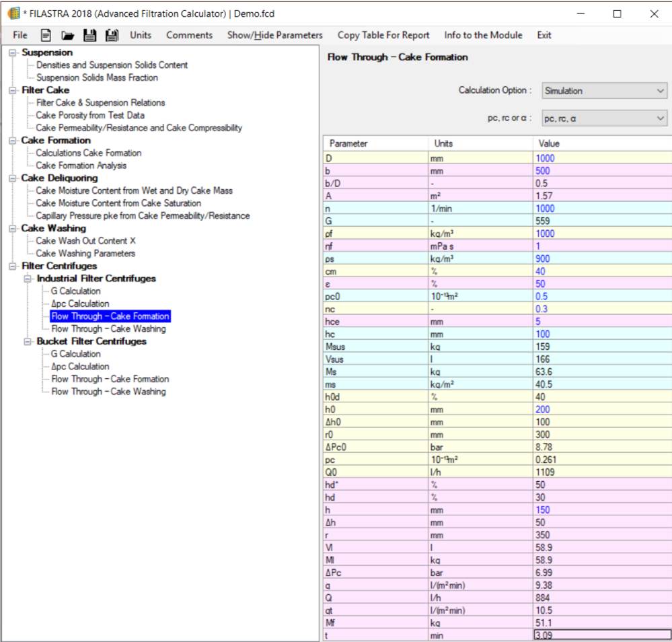Select Filter Cake & Suspension Relations
672x642 pixels.
click(x=101, y=103)
